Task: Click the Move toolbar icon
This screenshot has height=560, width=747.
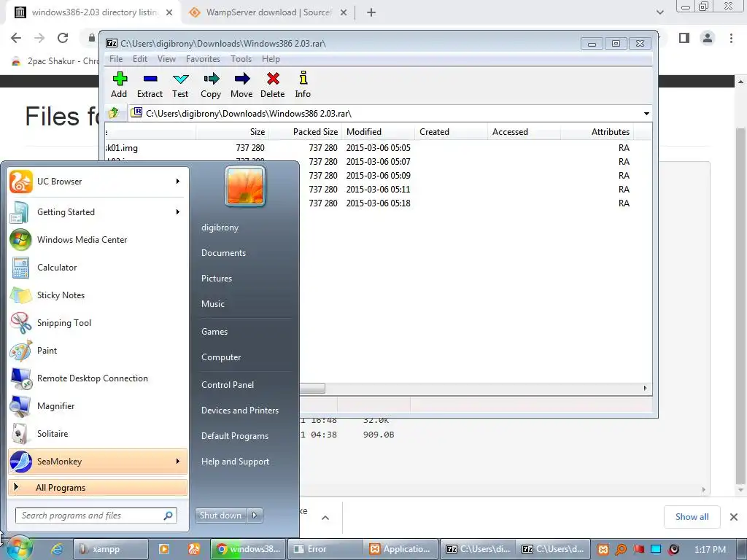Action: [x=242, y=79]
